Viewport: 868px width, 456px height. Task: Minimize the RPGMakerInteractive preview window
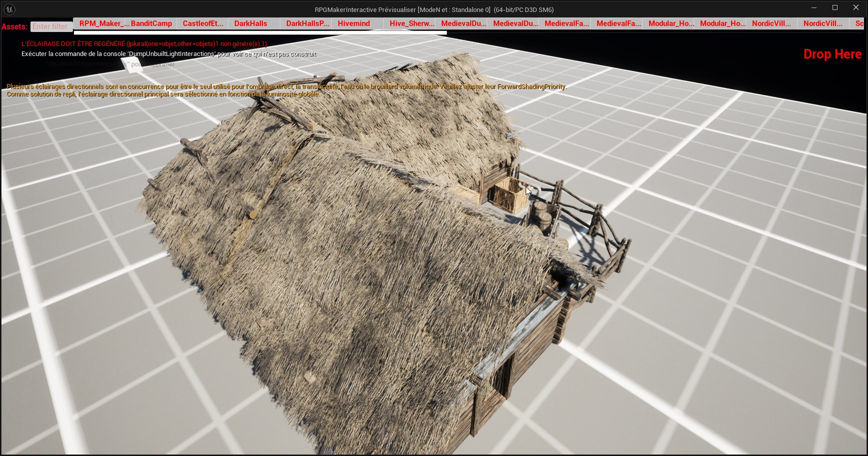click(814, 7)
